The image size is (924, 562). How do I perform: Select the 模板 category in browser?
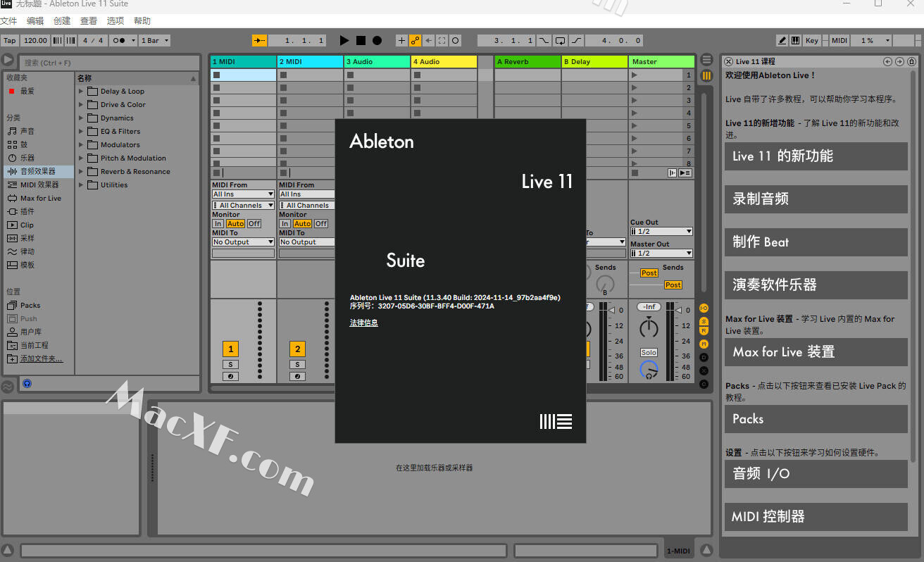tap(38, 265)
